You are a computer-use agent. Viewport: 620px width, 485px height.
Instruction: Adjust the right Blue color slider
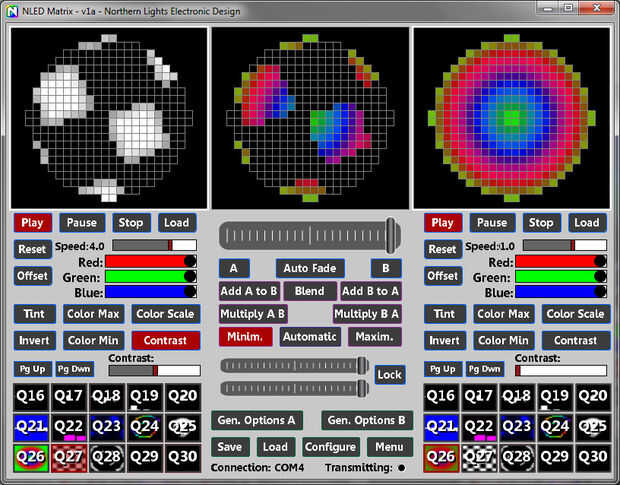561,292
